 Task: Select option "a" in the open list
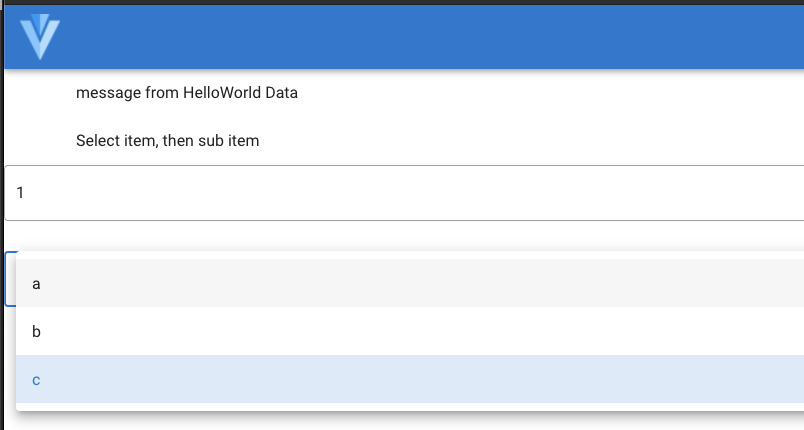pyautogui.click(x=410, y=283)
